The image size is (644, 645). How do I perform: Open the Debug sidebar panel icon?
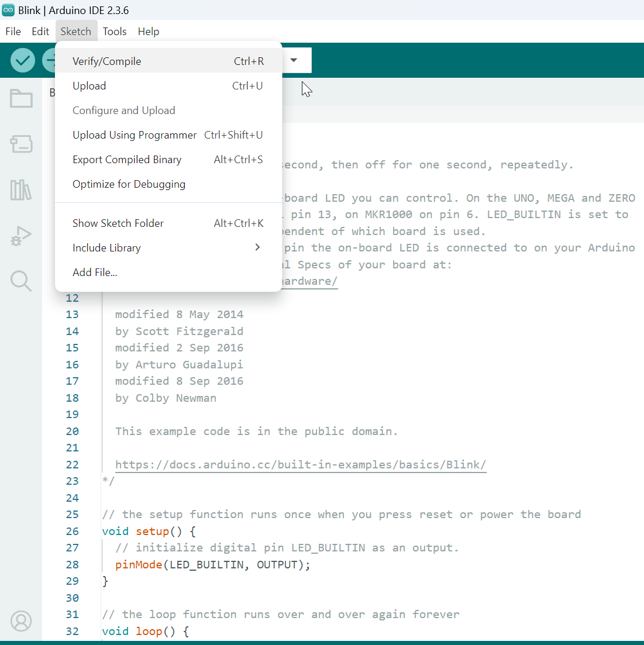click(21, 236)
